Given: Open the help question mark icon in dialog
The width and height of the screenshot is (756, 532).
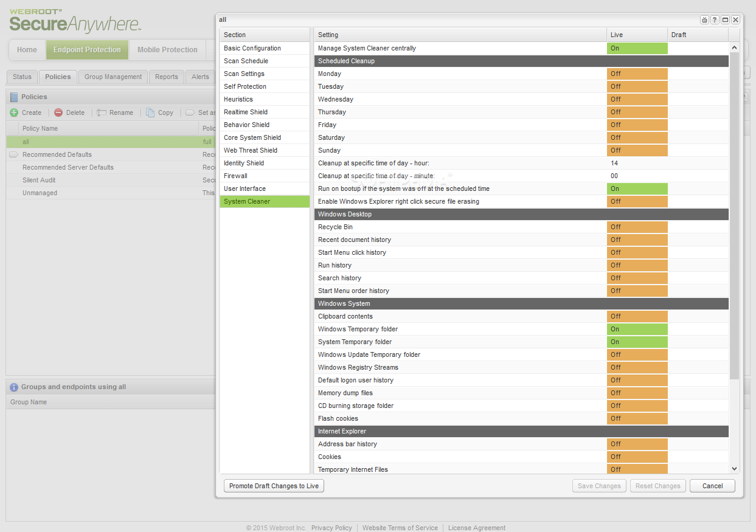Looking at the screenshot, I should [x=715, y=20].
